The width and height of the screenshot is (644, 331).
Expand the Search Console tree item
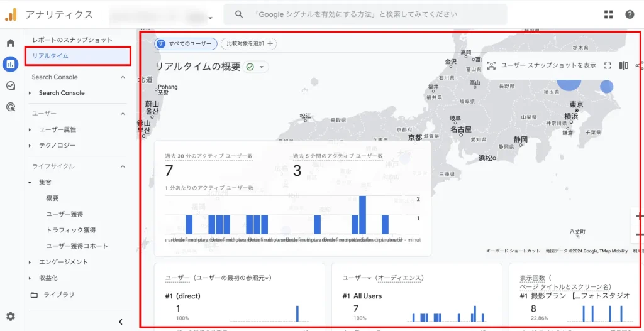point(30,93)
